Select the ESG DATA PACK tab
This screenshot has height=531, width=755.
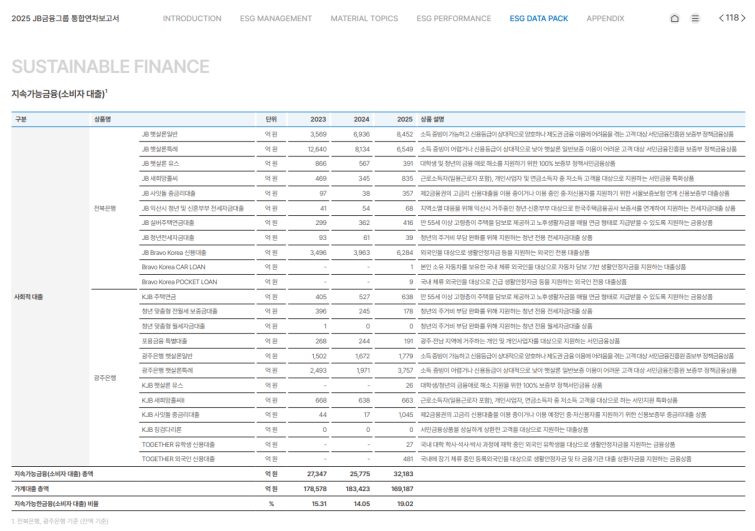(539, 18)
